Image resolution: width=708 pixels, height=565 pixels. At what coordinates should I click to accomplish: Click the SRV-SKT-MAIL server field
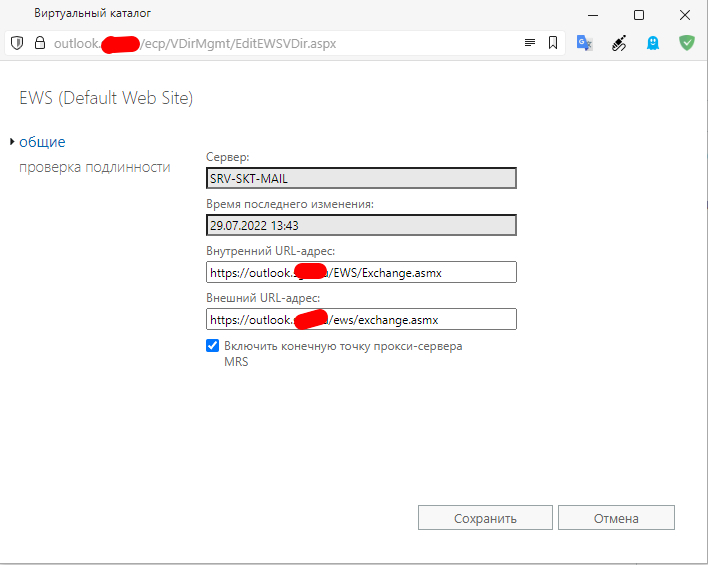[361, 178]
